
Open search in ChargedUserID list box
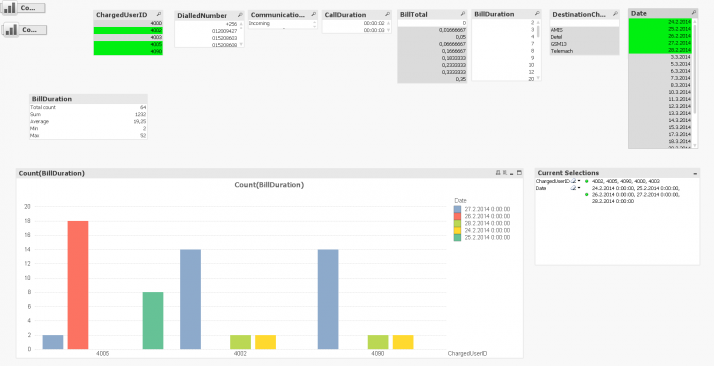(x=158, y=15)
